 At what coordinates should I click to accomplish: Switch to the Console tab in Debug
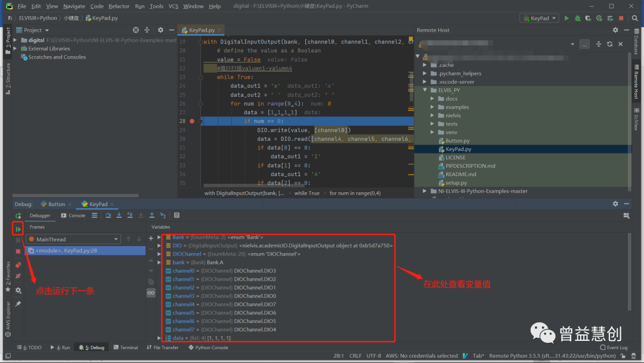click(x=73, y=216)
